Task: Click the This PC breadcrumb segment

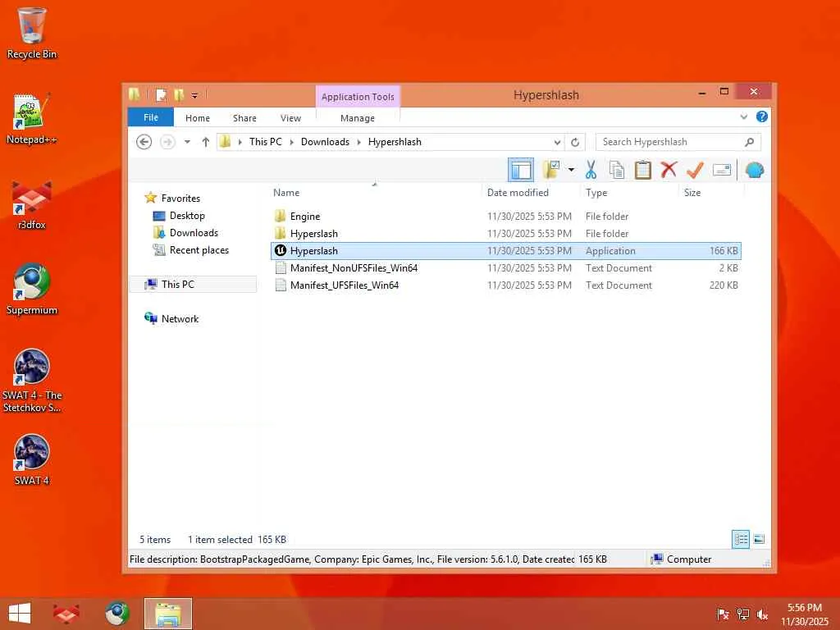Action: 265,142
